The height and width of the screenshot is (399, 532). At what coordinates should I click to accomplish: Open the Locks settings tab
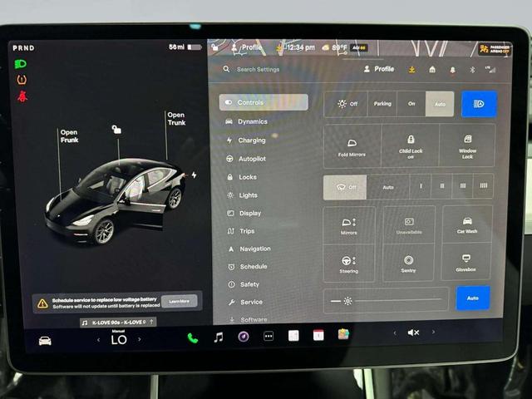coord(241,177)
